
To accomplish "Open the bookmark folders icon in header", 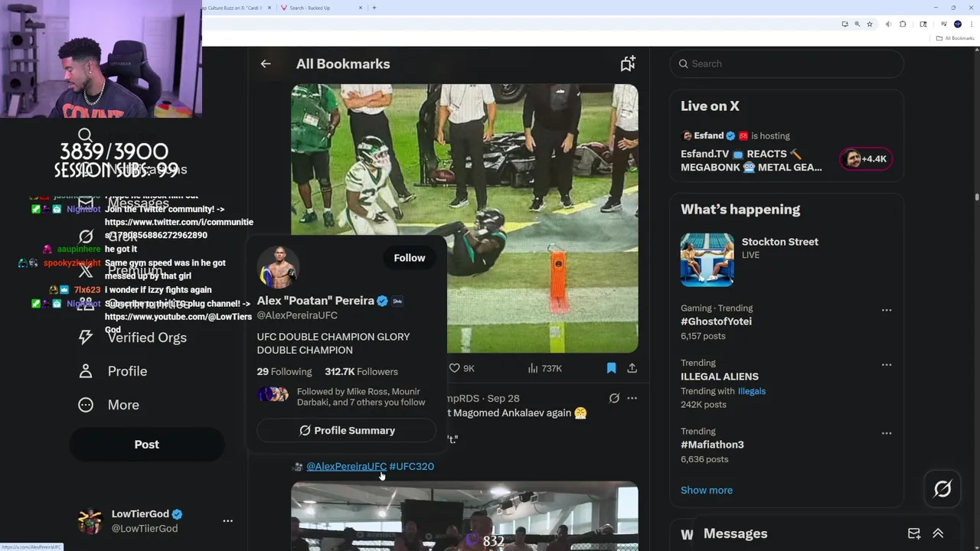I will tap(628, 64).
